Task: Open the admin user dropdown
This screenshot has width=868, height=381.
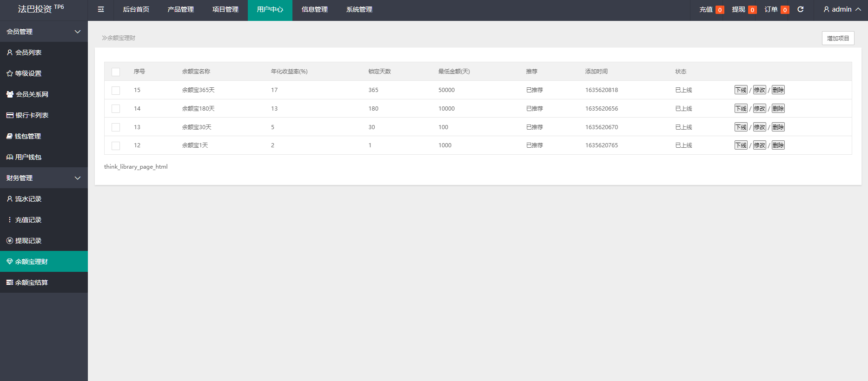Action: pyautogui.click(x=842, y=9)
